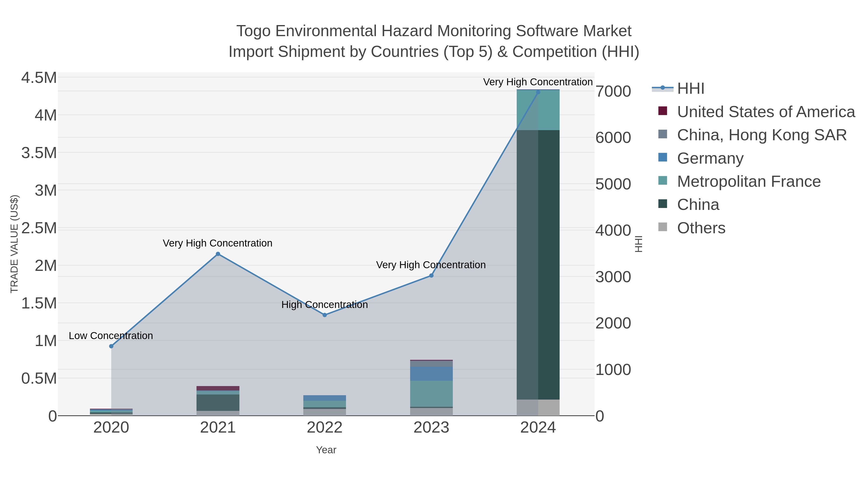This screenshot has width=868, height=488.
Task: Select the Germany segment of 2022 bar
Action: click(x=325, y=398)
